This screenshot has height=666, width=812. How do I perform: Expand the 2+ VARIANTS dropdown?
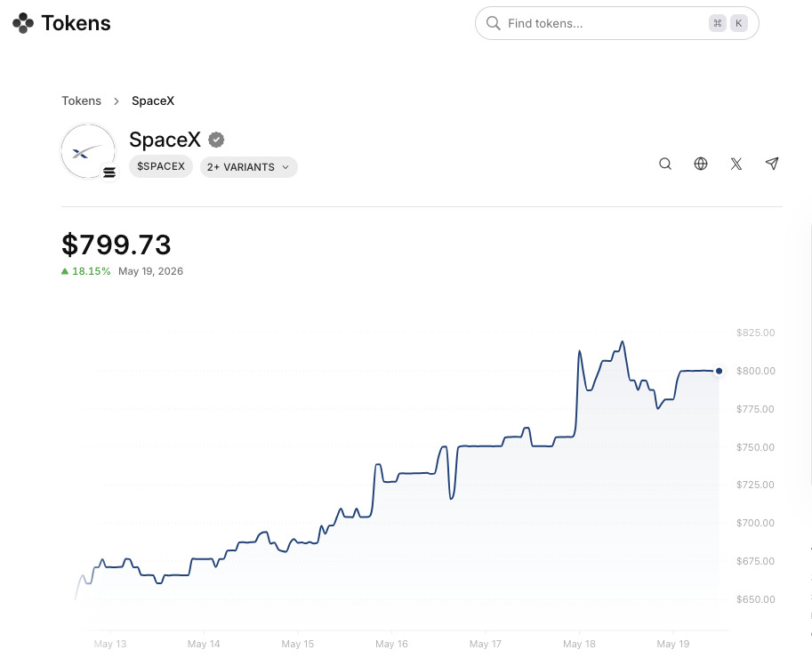(x=248, y=167)
